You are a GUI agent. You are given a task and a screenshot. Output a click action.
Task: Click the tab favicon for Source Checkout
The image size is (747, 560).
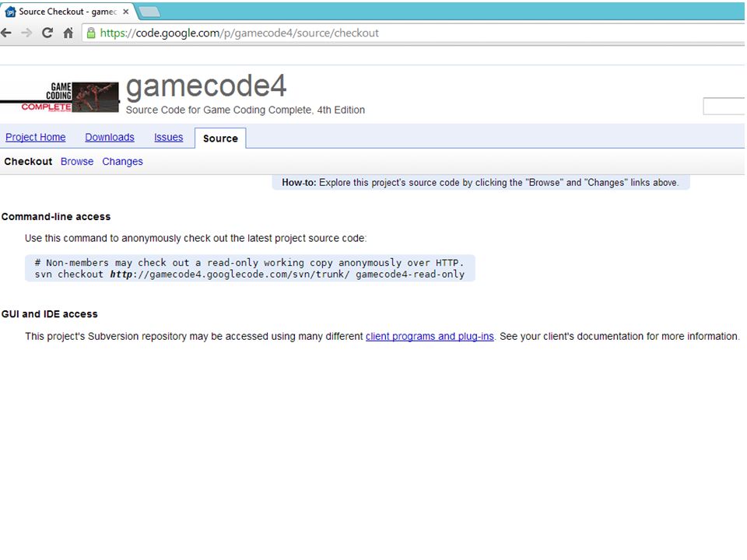tap(10, 12)
